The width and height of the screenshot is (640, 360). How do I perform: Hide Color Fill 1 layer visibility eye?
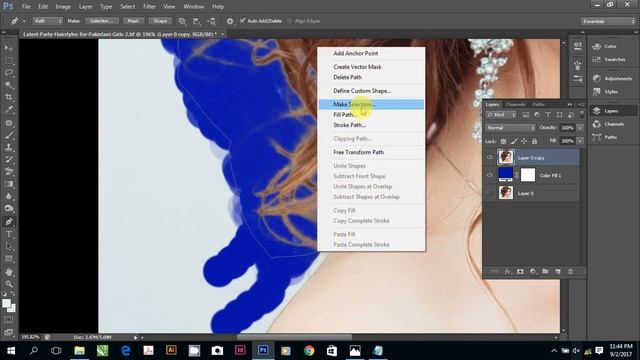click(489, 175)
